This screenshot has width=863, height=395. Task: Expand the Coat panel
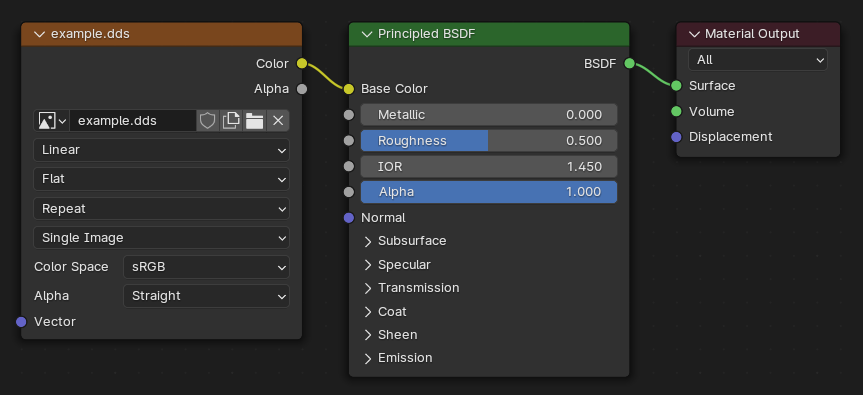click(368, 312)
